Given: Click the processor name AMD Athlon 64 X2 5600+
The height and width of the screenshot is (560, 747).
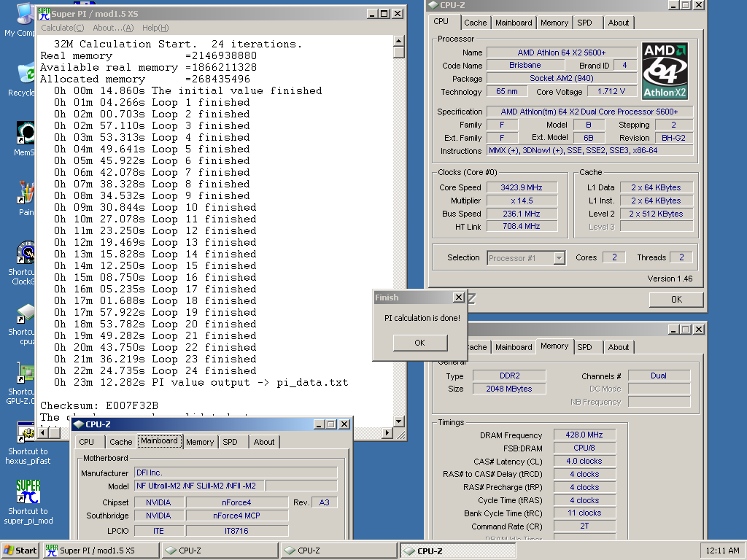Looking at the screenshot, I should (562, 52).
